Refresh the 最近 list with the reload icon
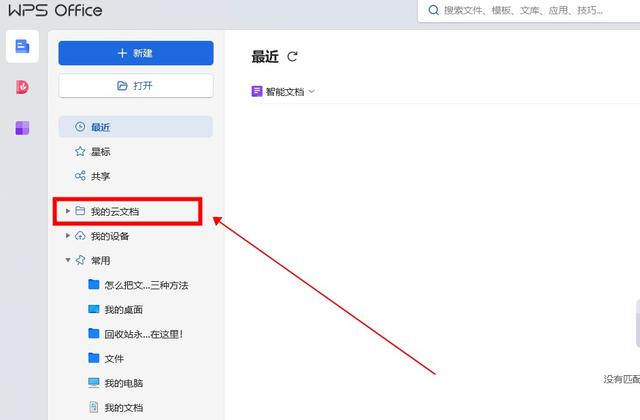 [x=292, y=56]
